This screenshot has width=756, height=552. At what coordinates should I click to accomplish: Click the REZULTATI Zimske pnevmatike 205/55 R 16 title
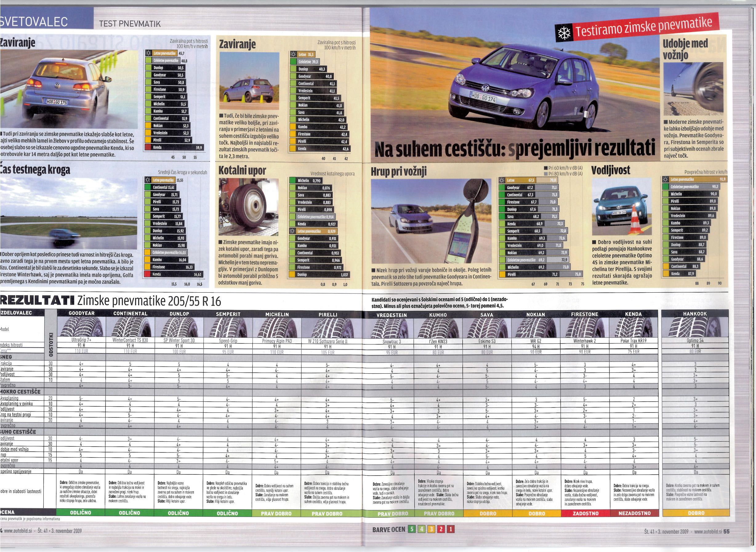[110, 301]
